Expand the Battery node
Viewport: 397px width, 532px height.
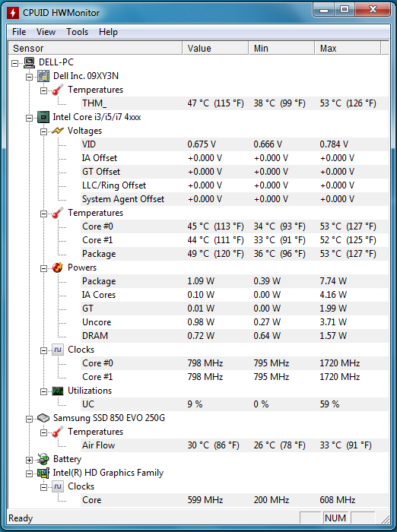click(x=29, y=460)
